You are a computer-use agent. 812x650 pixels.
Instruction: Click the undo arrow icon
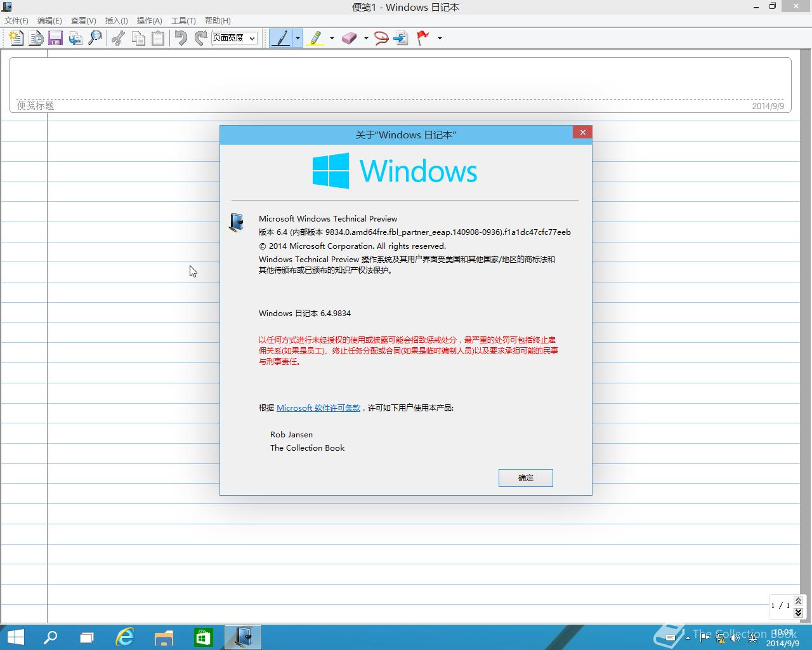tap(181, 38)
